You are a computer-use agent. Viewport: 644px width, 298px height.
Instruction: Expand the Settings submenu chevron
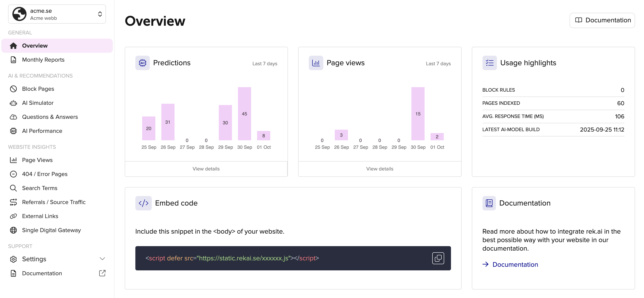click(x=102, y=258)
